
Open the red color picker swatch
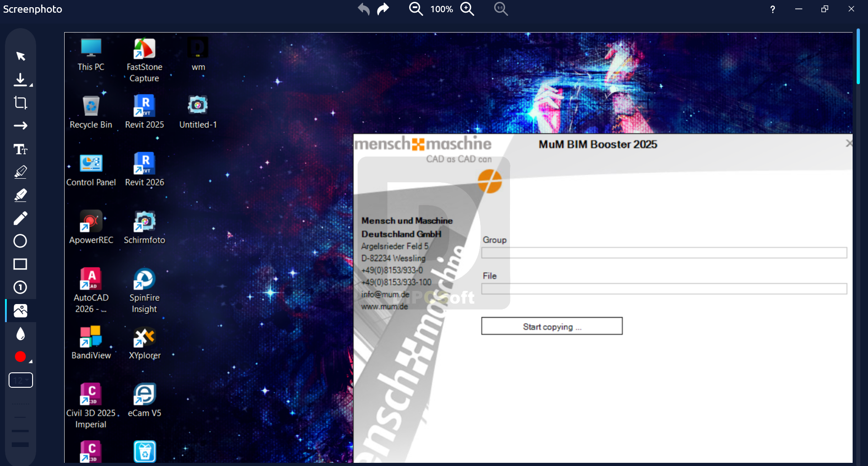coord(20,357)
